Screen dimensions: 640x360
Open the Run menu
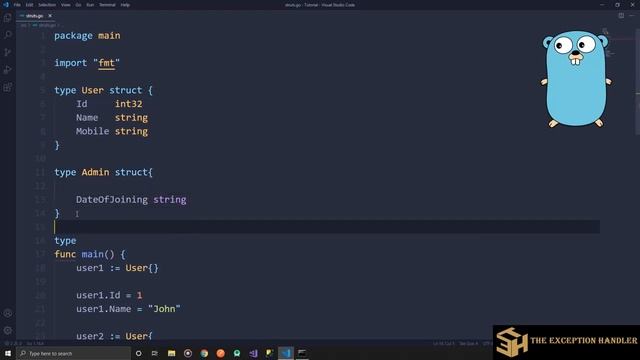tap(90, 5)
